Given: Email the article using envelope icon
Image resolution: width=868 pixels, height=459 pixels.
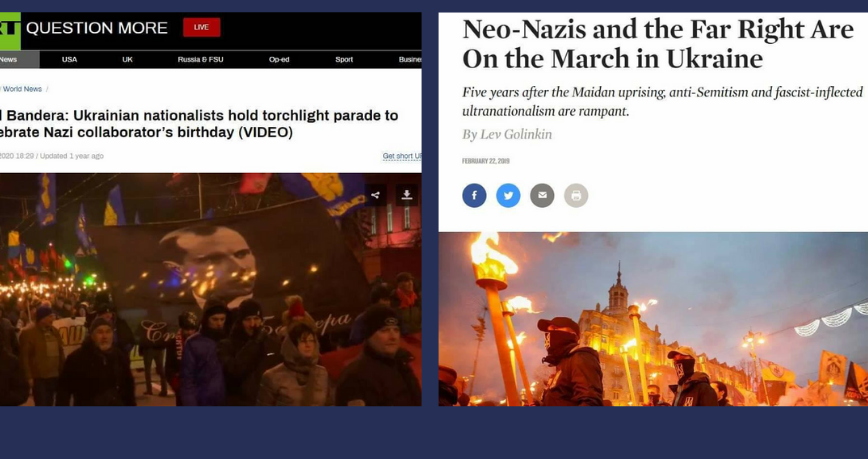Looking at the screenshot, I should tap(542, 195).
